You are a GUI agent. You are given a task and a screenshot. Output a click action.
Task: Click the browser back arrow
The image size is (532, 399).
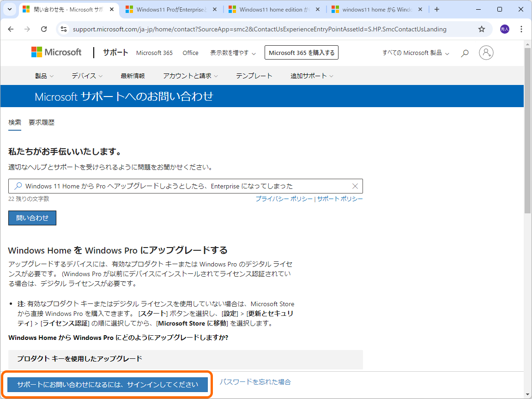11,29
